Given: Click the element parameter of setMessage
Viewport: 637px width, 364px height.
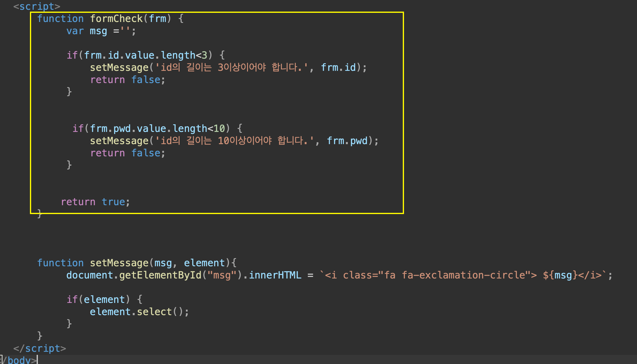Looking at the screenshot, I should coord(204,263).
